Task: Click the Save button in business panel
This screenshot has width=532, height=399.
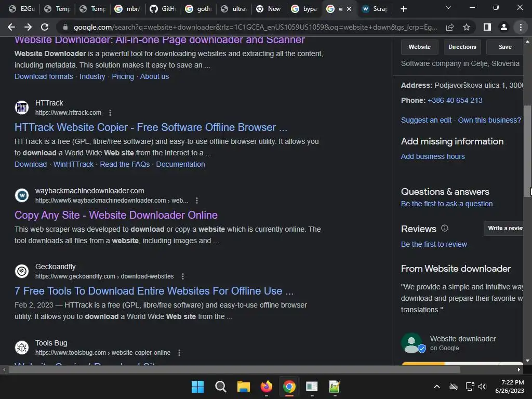Action: (505, 47)
